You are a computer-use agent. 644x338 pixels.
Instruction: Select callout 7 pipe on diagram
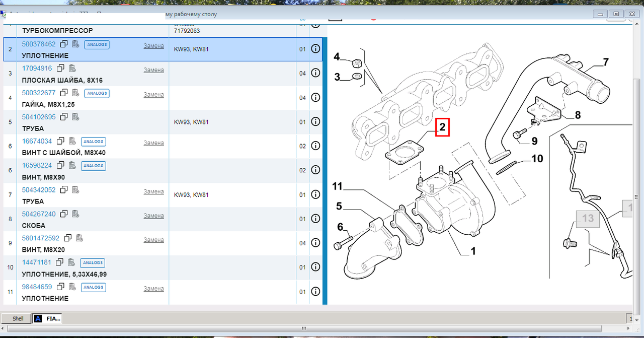pyautogui.click(x=606, y=62)
